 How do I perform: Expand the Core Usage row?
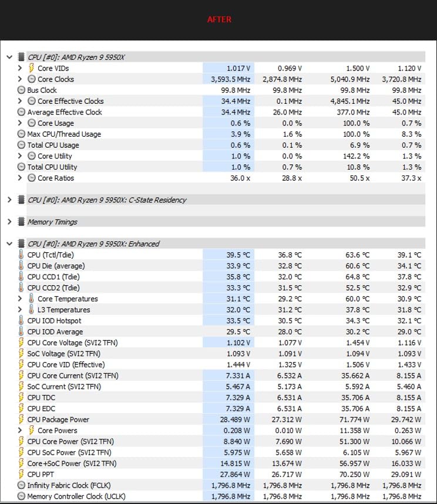tap(20, 123)
